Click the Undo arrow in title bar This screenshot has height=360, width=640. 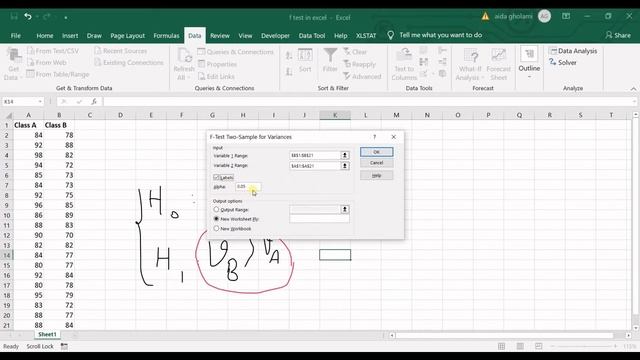click(28, 17)
